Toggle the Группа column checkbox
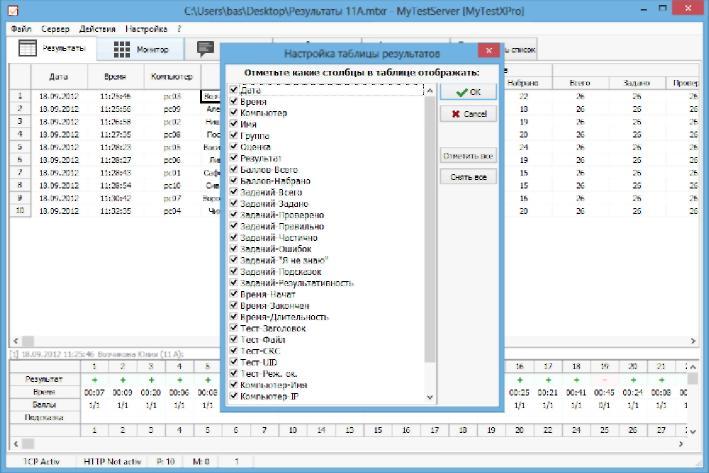The width and height of the screenshot is (709, 473). [233, 135]
